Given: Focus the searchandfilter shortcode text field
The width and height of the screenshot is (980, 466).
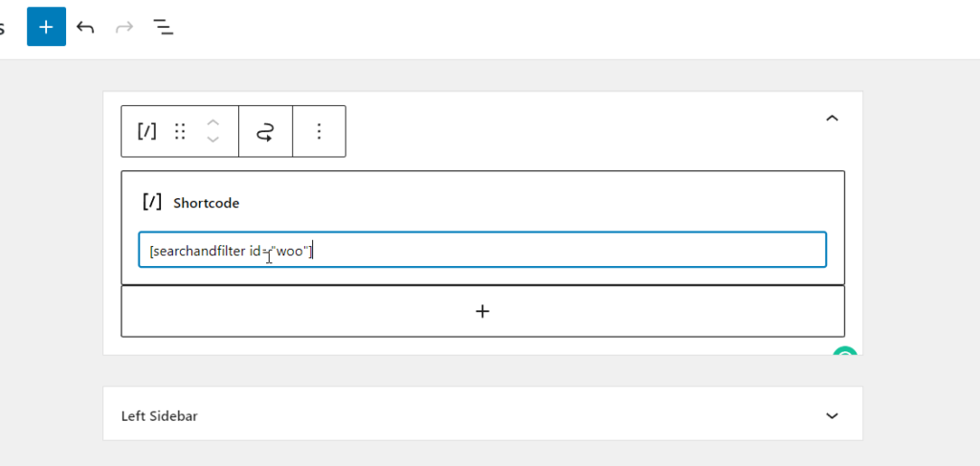Looking at the screenshot, I should coord(482,250).
